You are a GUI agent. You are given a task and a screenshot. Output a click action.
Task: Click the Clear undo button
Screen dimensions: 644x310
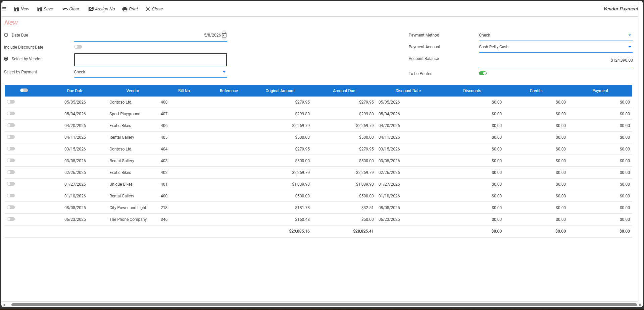71,9
